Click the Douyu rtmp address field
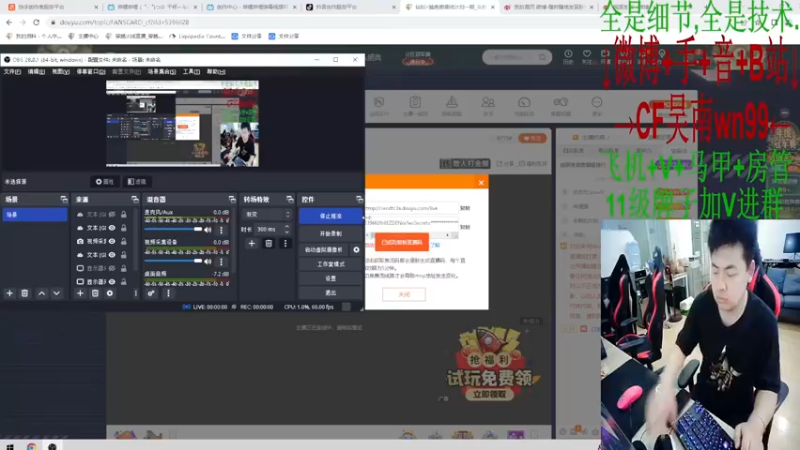The height and width of the screenshot is (450, 800). (x=411, y=208)
